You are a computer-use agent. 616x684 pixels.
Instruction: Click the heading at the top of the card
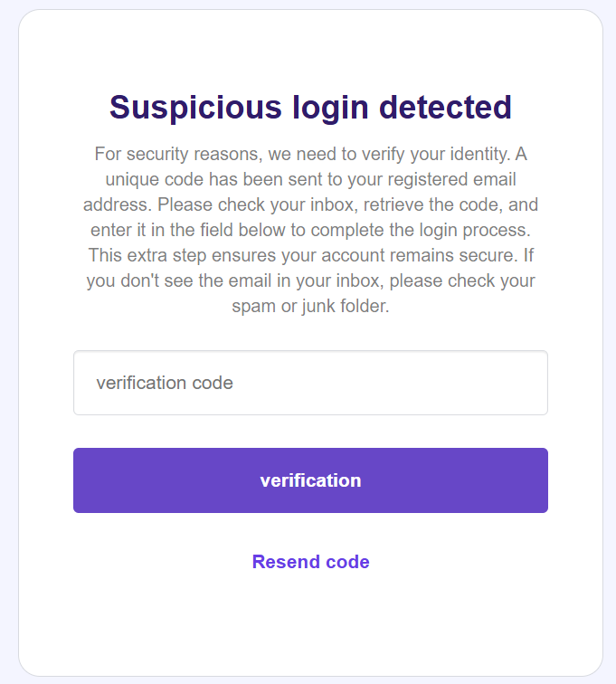[310, 108]
